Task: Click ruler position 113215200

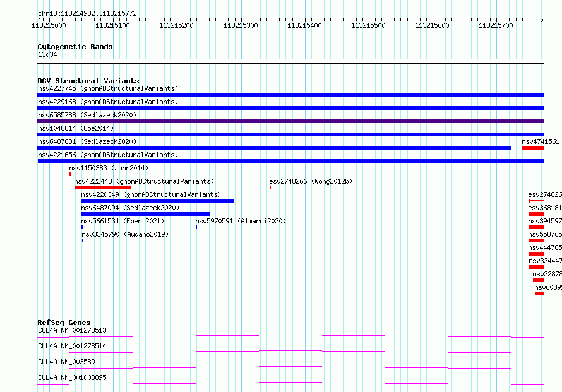Action: pos(176,25)
